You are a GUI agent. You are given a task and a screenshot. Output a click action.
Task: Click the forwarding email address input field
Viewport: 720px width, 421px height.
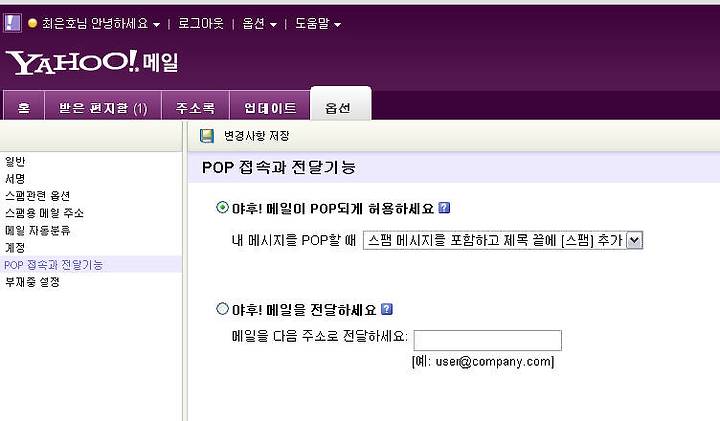pos(488,340)
